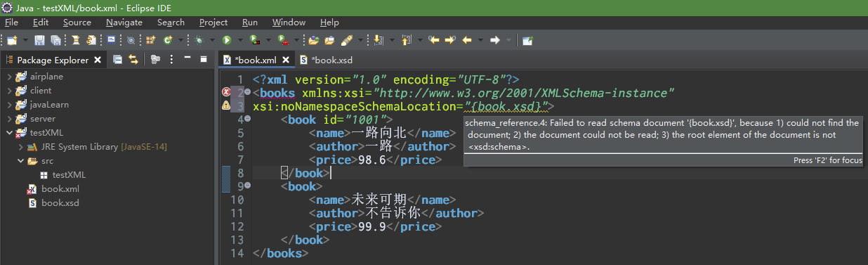The width and height of the screenshot is (868, 265).
Task: Select book.xml in Package Explorer
Action: 53,189
